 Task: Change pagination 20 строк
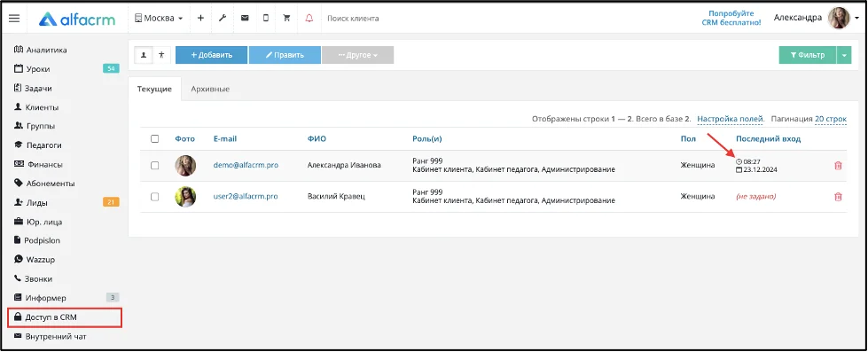click(x=831, y=119)
